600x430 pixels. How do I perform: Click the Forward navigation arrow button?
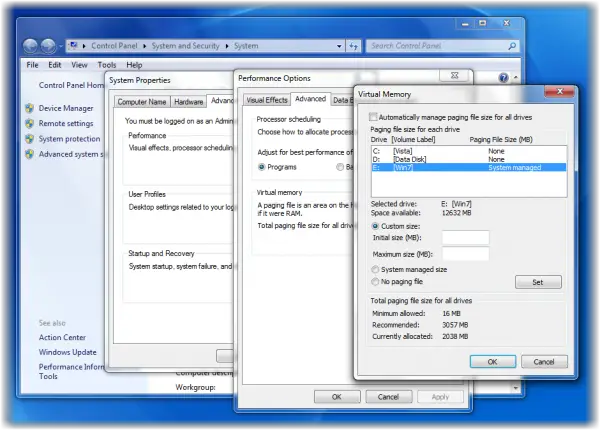click(x=48, y=46)
